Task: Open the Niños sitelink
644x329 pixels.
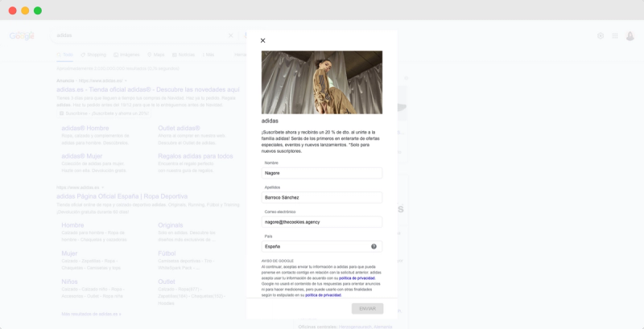Action: pyautogui.click(x=69, y=282)
